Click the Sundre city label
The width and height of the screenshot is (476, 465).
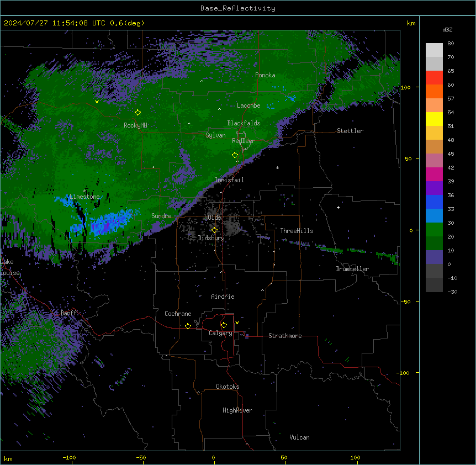coord(161,216)
